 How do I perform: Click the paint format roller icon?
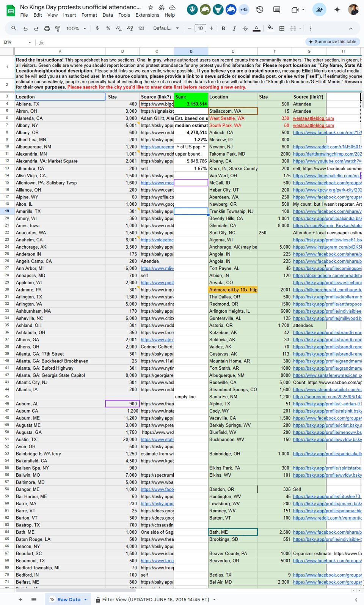58,28
